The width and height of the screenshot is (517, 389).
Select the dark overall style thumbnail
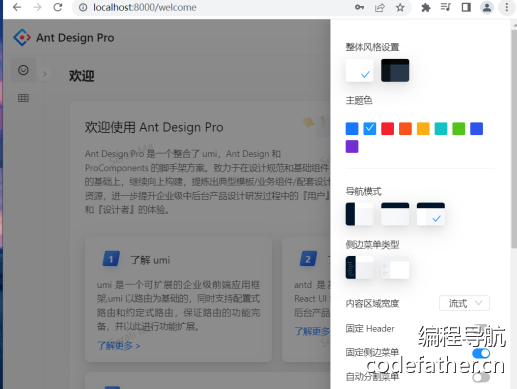[395, 70]
